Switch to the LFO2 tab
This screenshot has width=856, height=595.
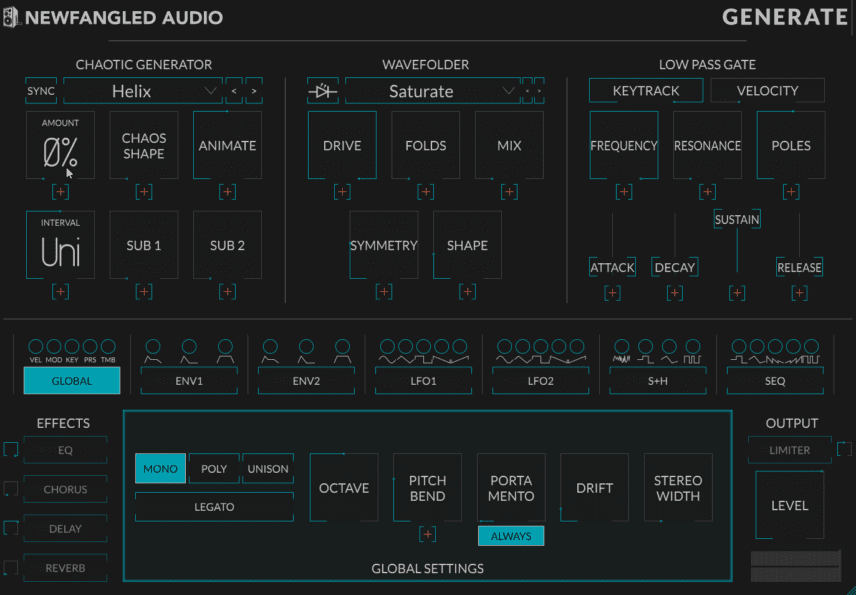pos(540,381)
